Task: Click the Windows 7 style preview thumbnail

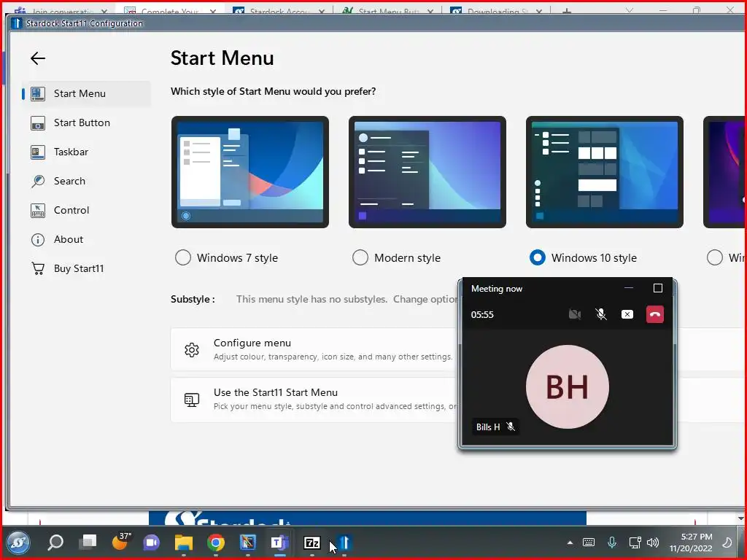Action: [x=250, y=172]
